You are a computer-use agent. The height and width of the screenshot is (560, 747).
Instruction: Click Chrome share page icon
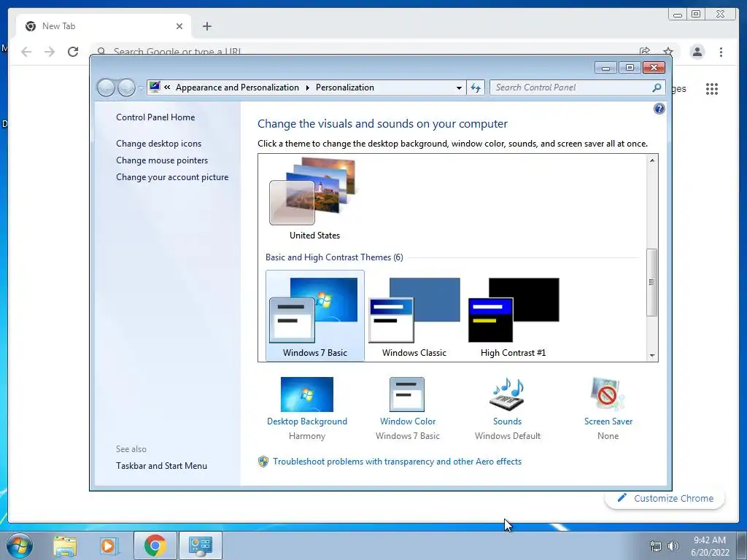tap(645, 52)
